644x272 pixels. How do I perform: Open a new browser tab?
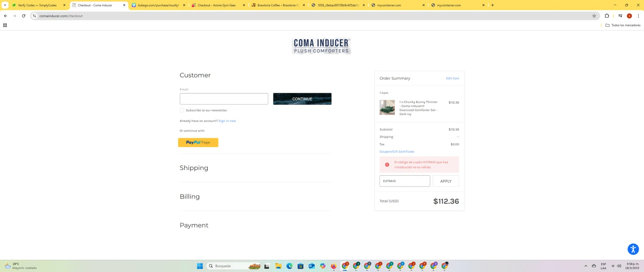point(492,5)
